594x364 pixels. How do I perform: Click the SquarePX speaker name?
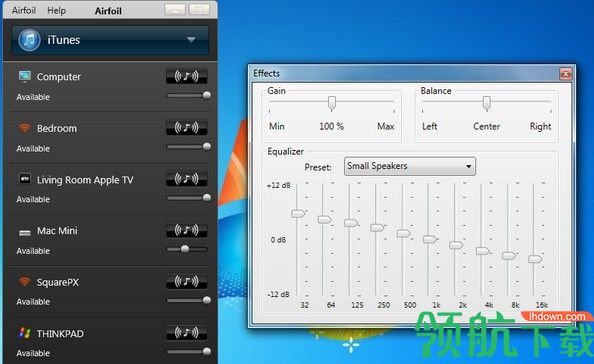58,282
